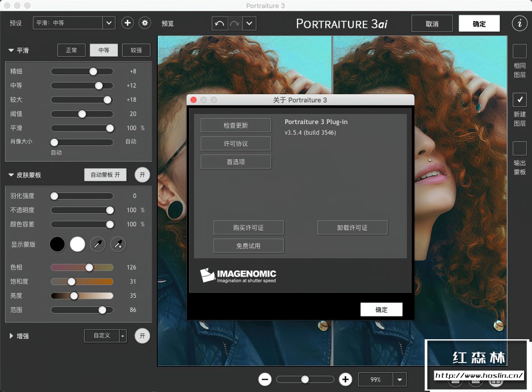The image size is (532, 392).
Task: Open the info icon at top right
Action: click(x=519, y=23)
